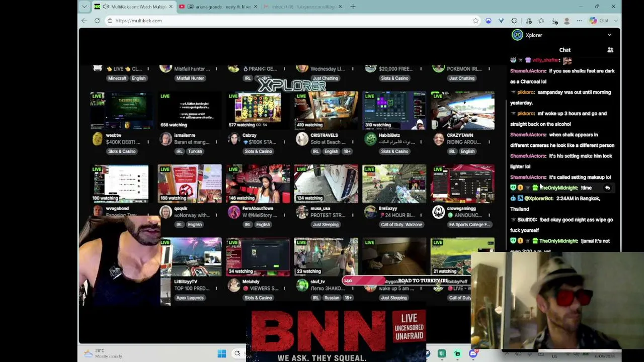Reply to TheOnlyMidnight's !time message
The width and height of the screenshot is (644, 362).
pyautogui.click(x=607, y=188)
